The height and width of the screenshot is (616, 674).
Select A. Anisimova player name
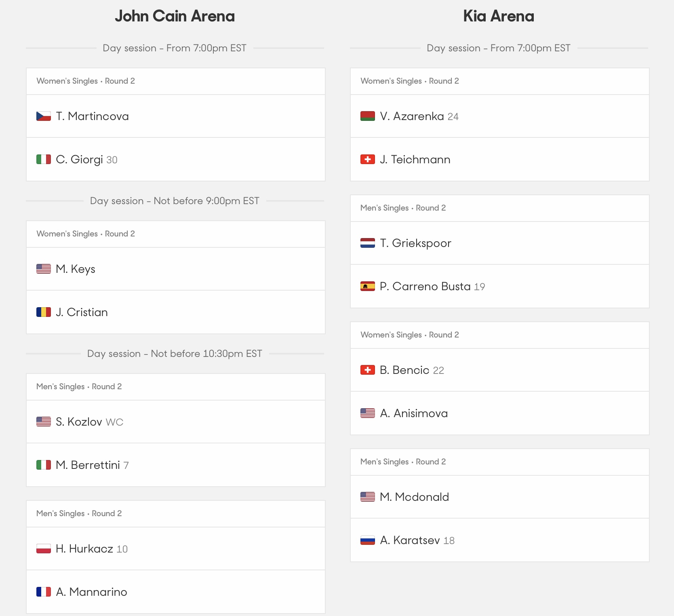pyautogui.click(x=414, y=413)
